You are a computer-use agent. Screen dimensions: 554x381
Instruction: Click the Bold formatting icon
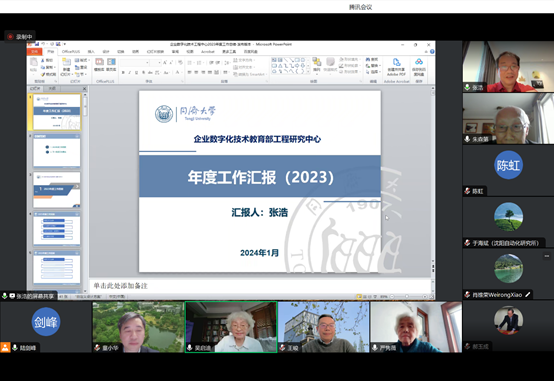tap(123, 72)
